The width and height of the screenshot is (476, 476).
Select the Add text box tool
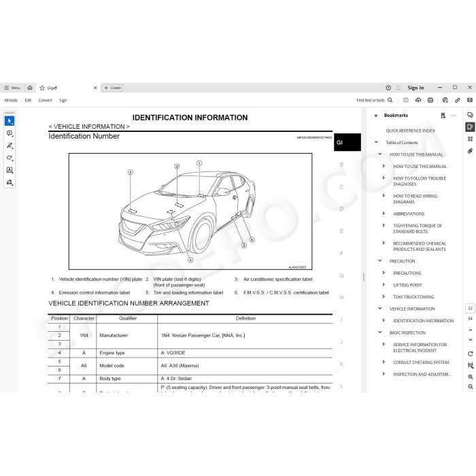coord(10,170)
